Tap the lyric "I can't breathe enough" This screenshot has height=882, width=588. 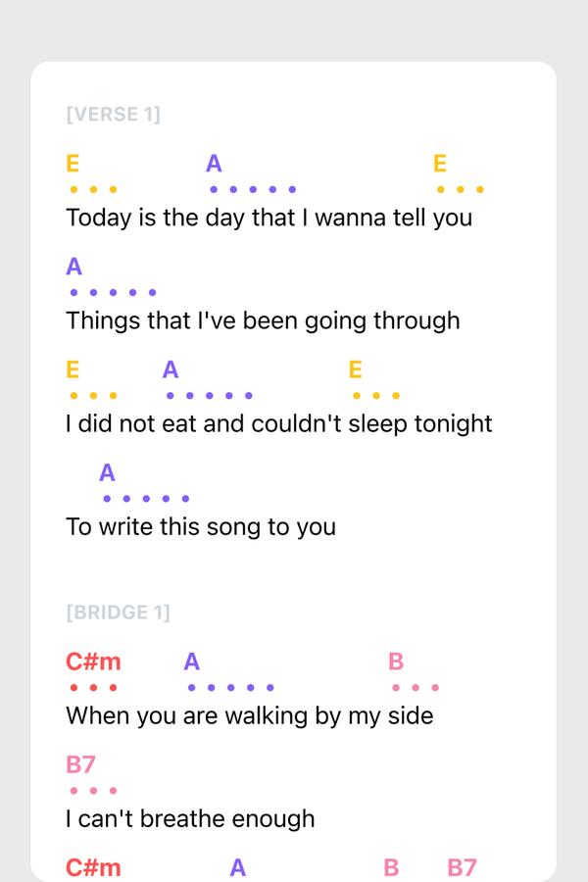coord(190,818)
